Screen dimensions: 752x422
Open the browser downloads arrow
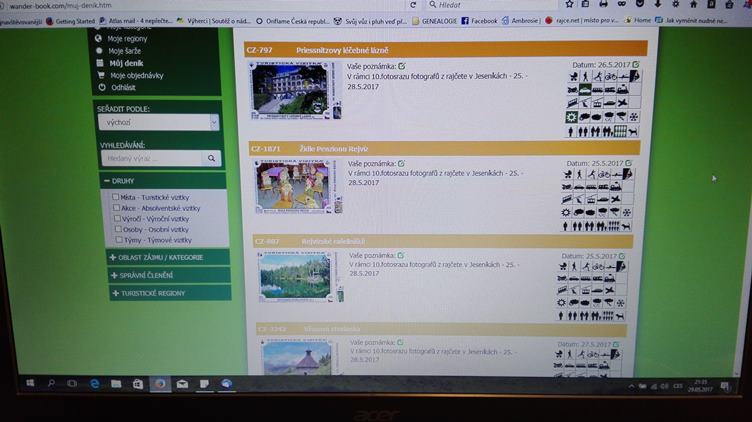(658, 4)
